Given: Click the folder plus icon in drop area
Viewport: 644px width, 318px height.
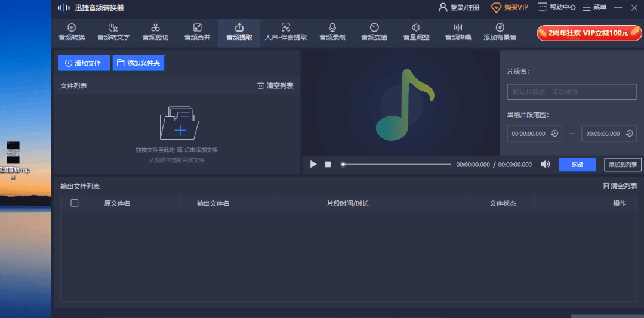Looking at the screenshot, I should pos(179,123).
